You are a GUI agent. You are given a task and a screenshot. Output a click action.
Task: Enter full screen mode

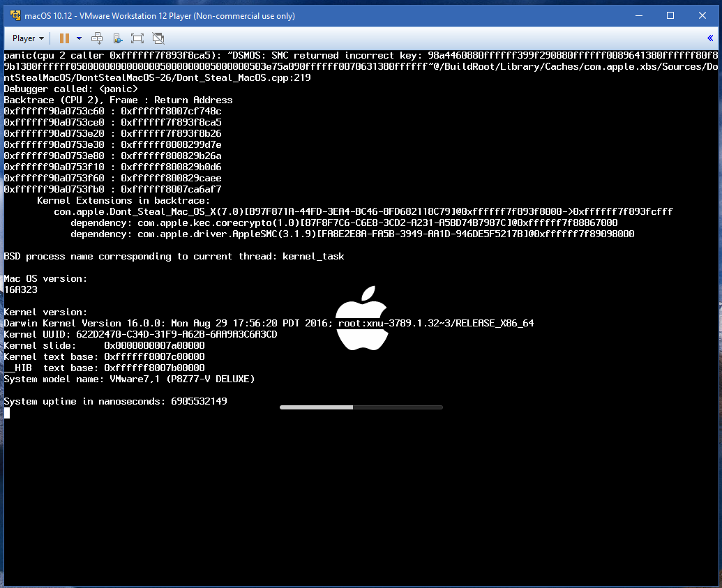point(137,38)
